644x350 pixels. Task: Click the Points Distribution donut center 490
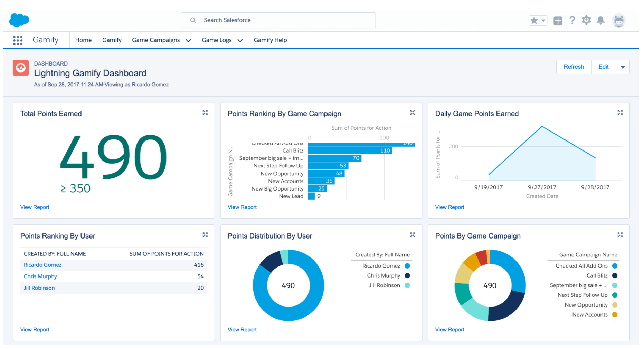tap(288, 285)
